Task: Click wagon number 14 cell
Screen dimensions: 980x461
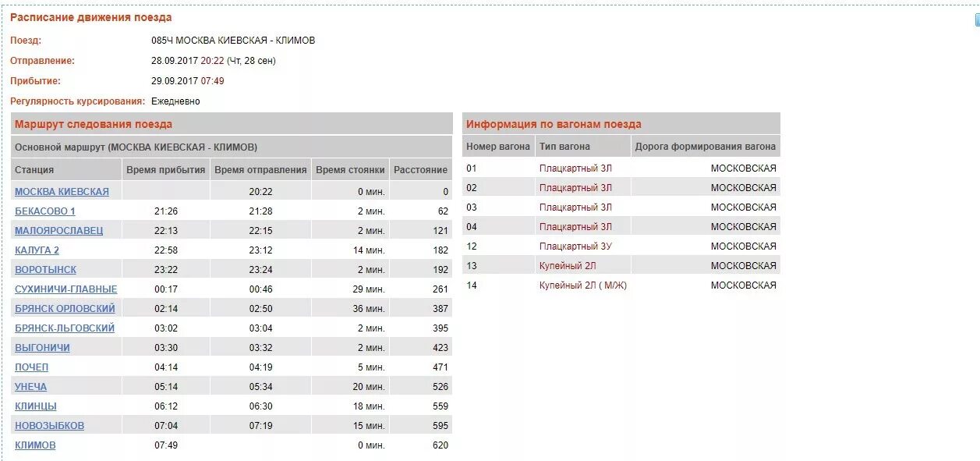Action: [498, 285]
